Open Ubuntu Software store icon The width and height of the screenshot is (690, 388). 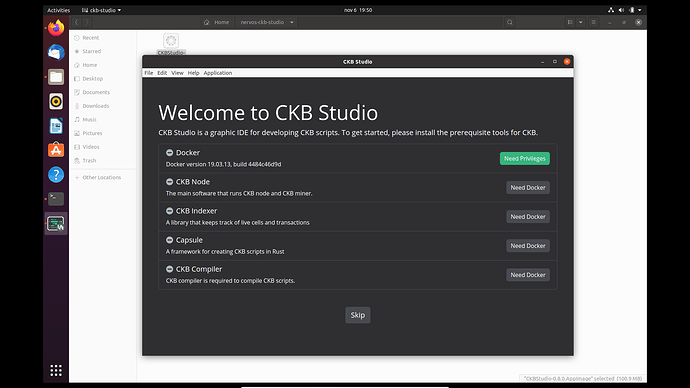56,150
